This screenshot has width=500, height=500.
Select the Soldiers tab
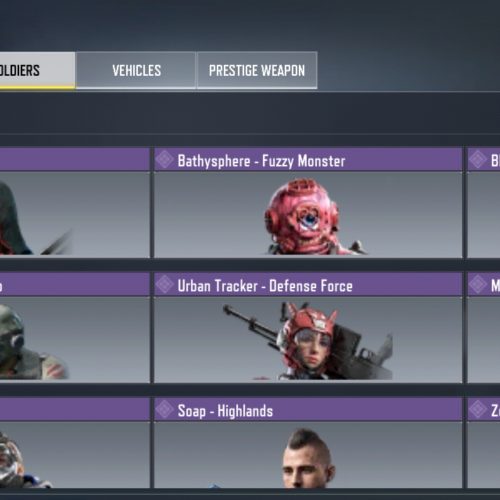[37, 70]
